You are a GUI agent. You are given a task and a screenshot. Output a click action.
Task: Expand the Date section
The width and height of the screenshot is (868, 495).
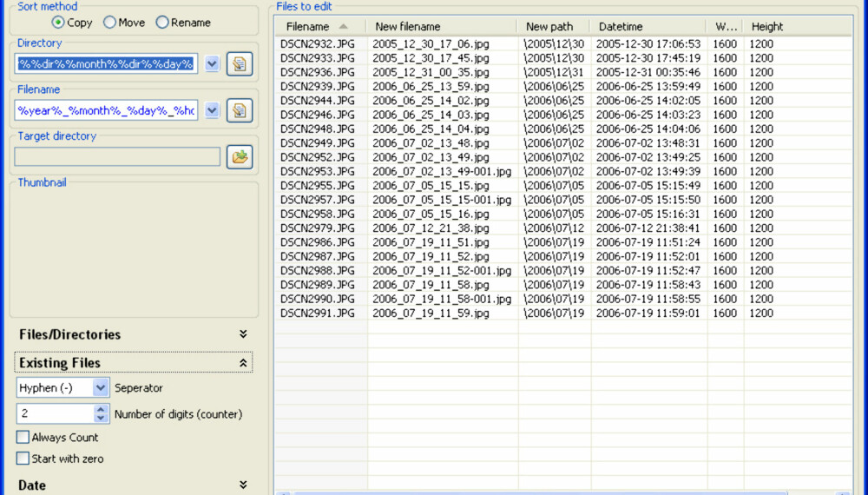tap(133, 485)
